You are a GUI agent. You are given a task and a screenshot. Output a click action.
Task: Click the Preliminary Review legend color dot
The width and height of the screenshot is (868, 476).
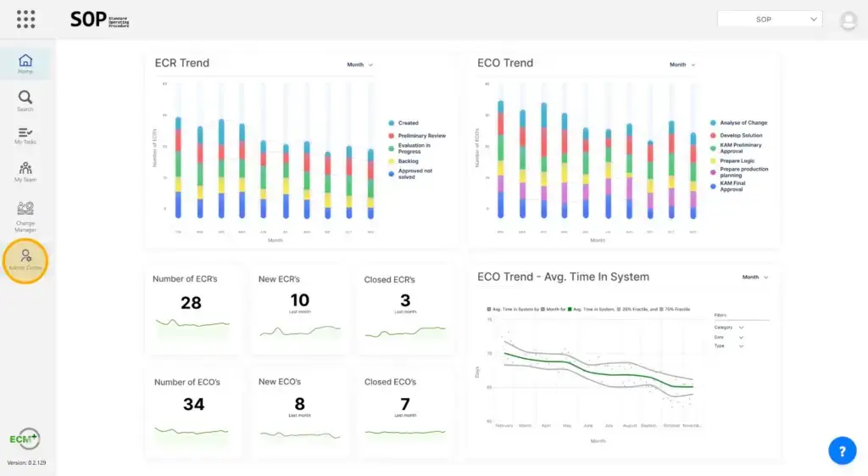391,136
